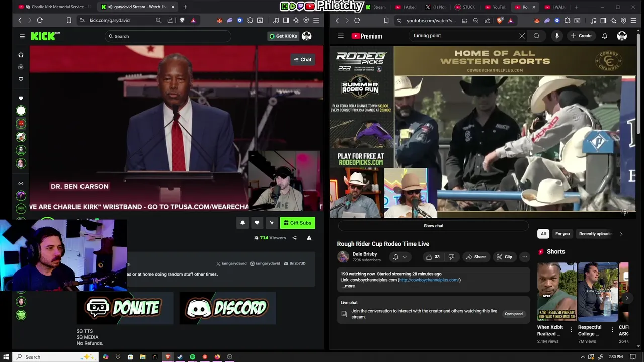This screenshot has height=362, width=644.
Task: Show more filter chips arrow
Action: click(x=621, y=234)
